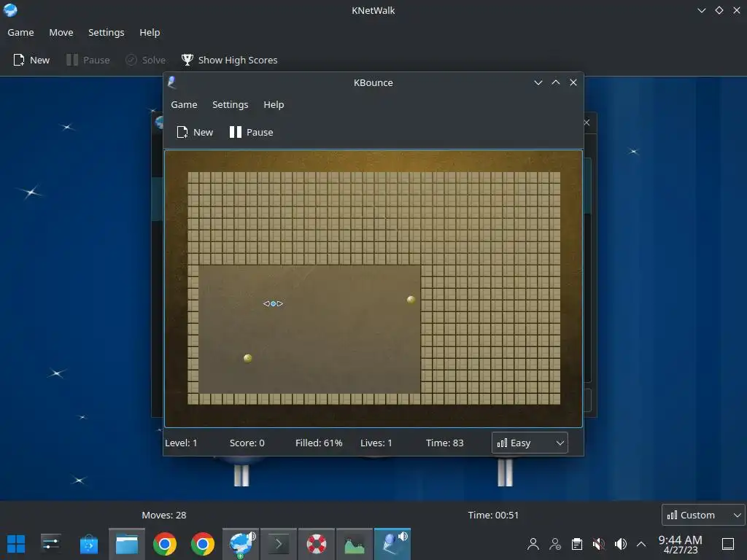
Task: Click the 'Time: 83' status text
Action: click(444, 443)
